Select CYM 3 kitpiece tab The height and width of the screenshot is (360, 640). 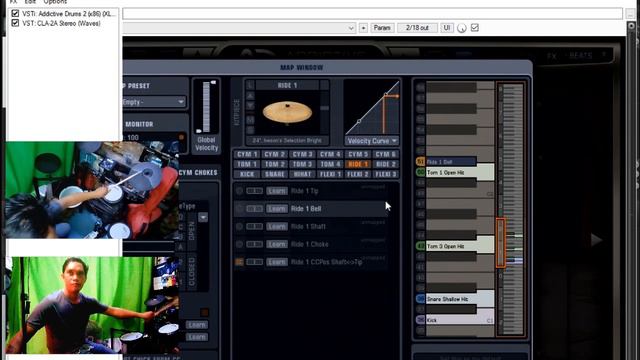tap(302, 154)
